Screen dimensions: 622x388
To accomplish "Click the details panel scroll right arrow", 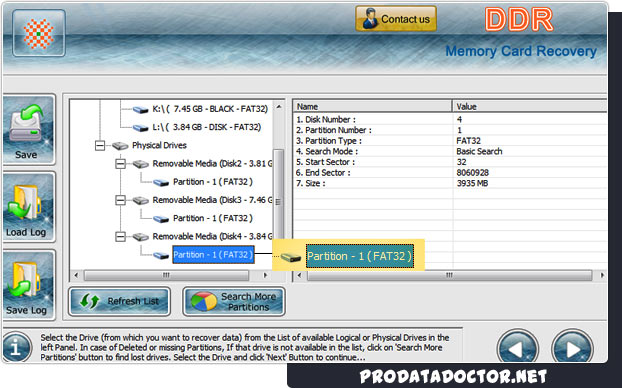I will tap(602, 275).
